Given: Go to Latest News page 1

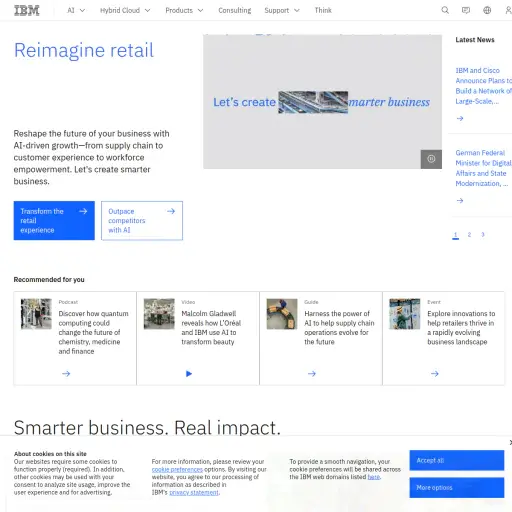Looking at the screenshot, I should [x=455, y=235].
